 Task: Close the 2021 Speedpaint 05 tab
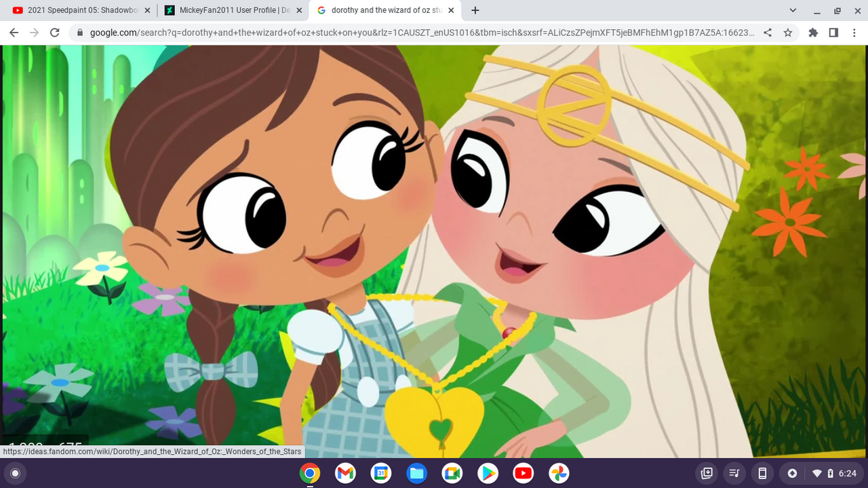[x=147, y=10]
